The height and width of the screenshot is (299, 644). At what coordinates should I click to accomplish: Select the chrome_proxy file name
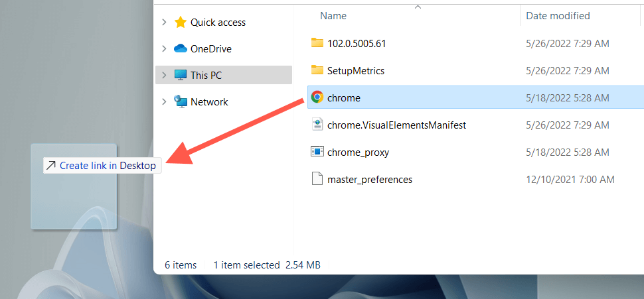point(358,152)
